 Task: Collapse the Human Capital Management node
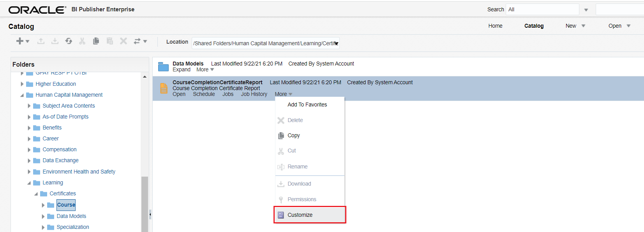click(22, 95)
